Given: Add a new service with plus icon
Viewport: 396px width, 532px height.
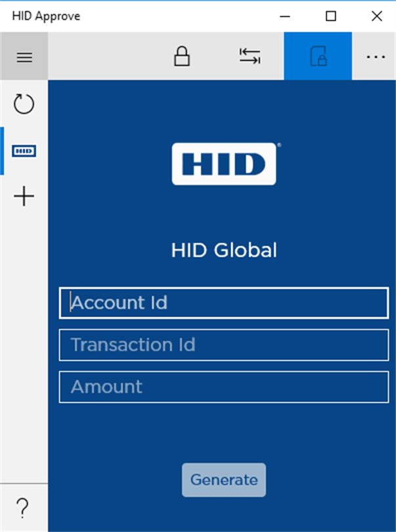Looking at the screenshot, I should (x=24, y=196).
